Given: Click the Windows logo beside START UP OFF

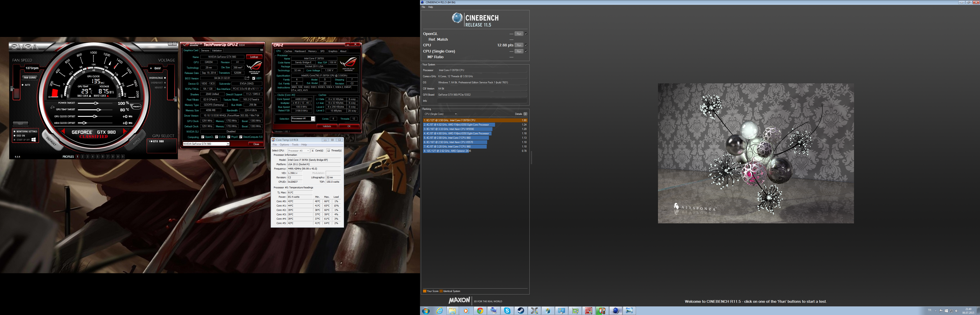Looking at the screenshot, I should (34, 140).
